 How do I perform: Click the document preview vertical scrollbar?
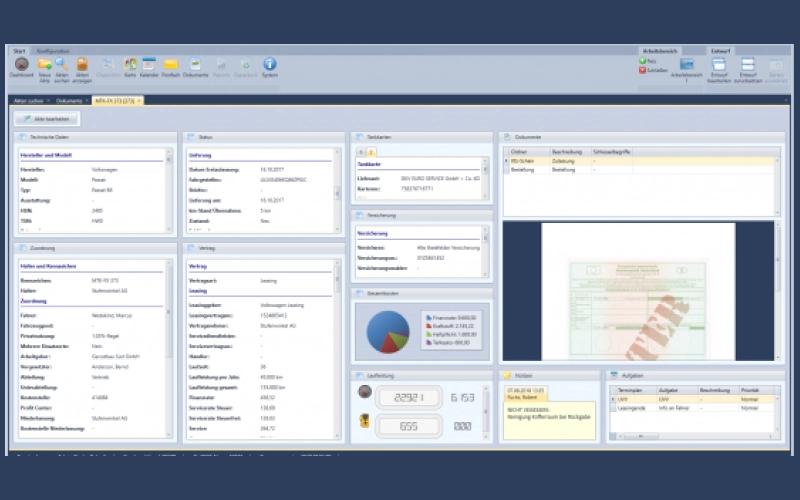[778, 291]
